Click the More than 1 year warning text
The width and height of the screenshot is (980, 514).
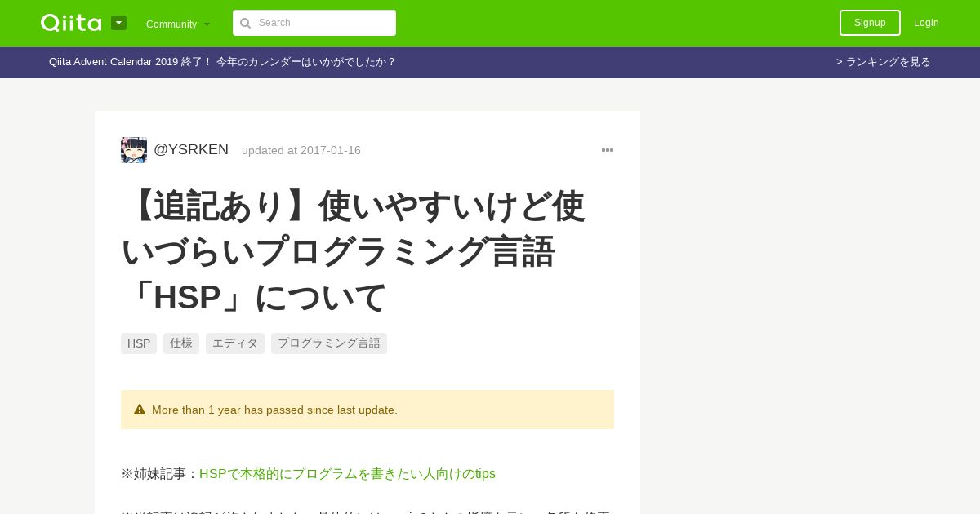274,410
